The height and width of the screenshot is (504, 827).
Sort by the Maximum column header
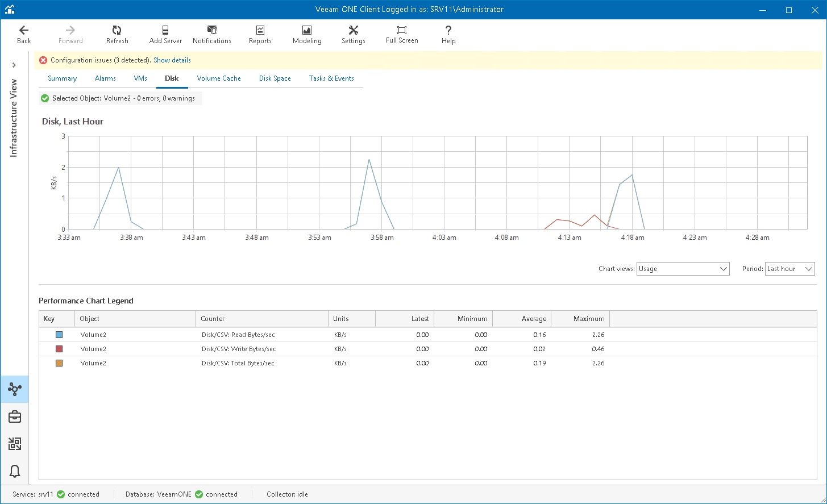pyautogui.click(x=580, y=319)
